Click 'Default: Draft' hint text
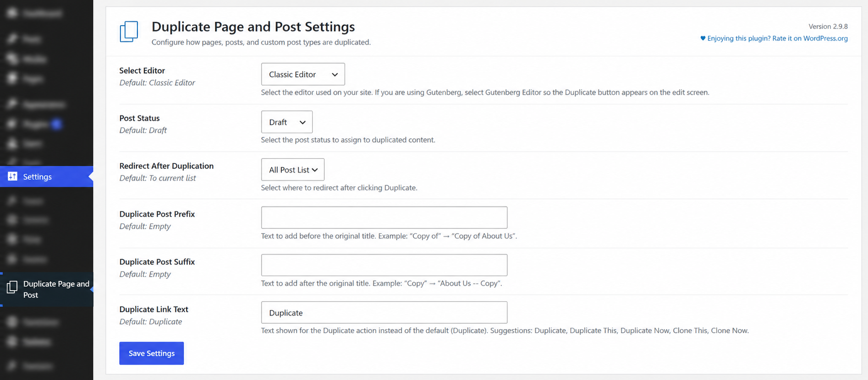This screenshot has height=380, width=868. click(x=143, y=130)
